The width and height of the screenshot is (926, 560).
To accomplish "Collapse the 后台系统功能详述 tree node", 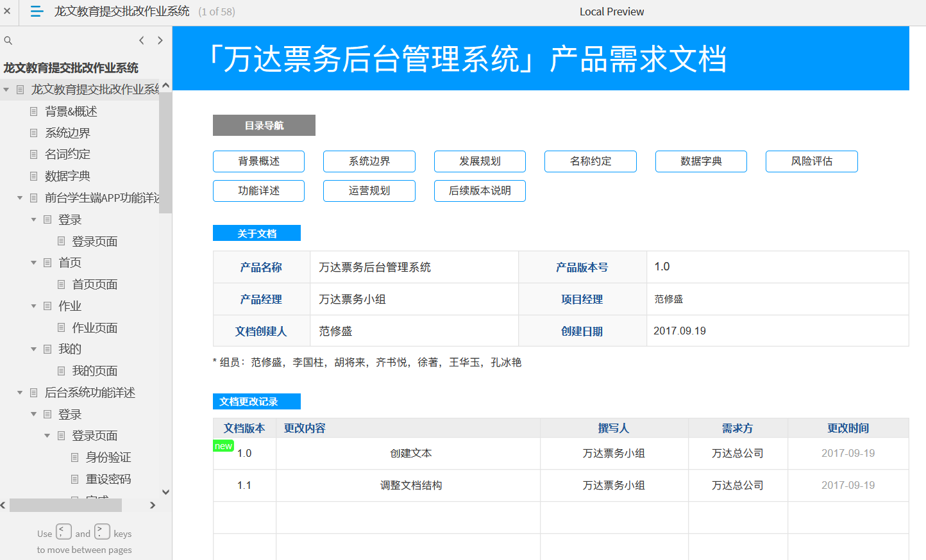I will click(20, 393).
